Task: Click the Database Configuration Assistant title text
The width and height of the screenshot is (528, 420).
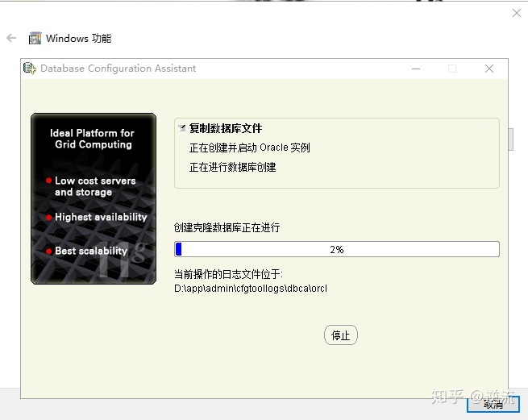Action: [x=118, y=69]
